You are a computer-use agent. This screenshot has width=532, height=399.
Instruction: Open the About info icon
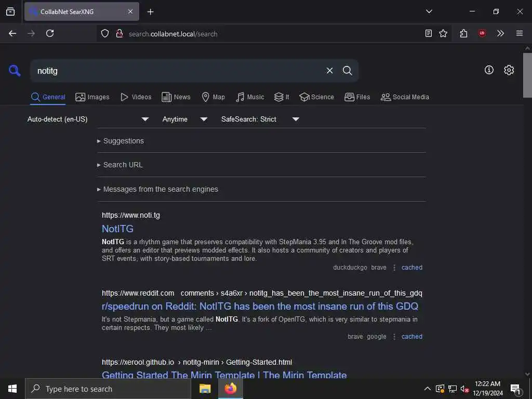click(x=489, y=70)
